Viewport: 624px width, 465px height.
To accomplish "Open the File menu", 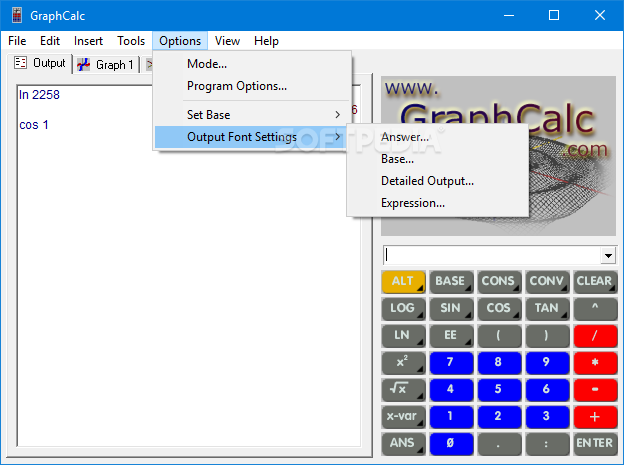I will click(17, 41).
